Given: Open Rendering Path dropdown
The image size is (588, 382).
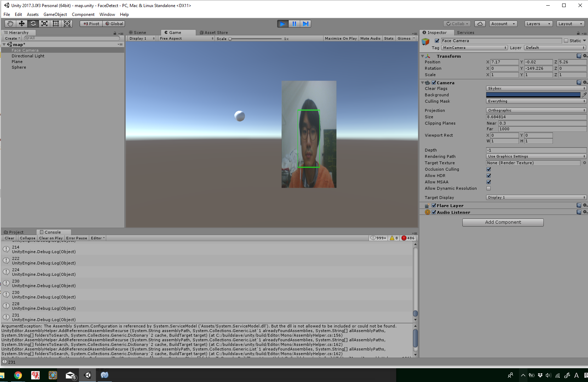Looking at the screenshot, I should [x=536, y=156].
